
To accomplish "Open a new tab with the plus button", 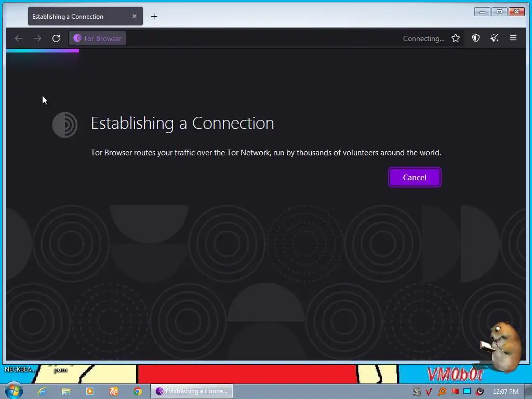I will point(154,16).
